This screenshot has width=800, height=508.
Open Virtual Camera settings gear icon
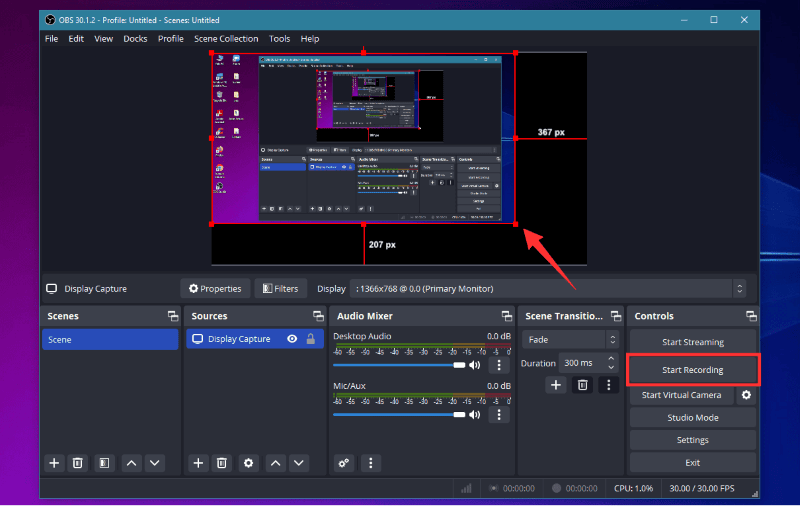tap(745, 395)
